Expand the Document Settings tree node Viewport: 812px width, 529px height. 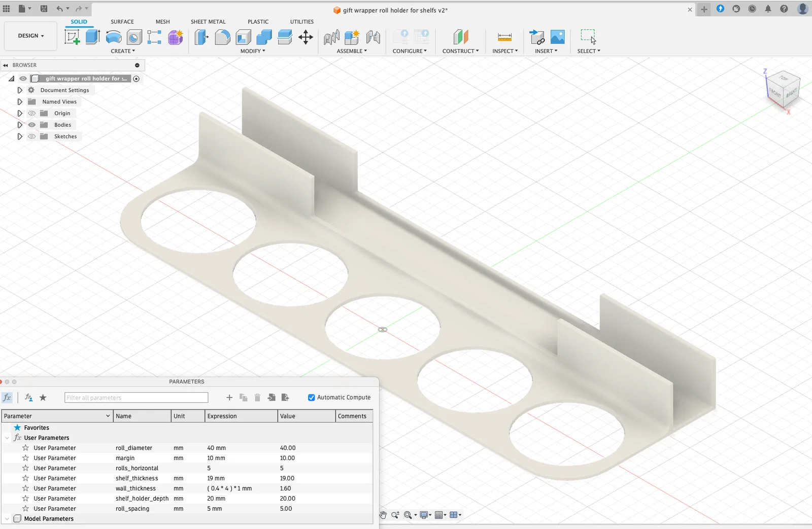[x=20, y=90]
